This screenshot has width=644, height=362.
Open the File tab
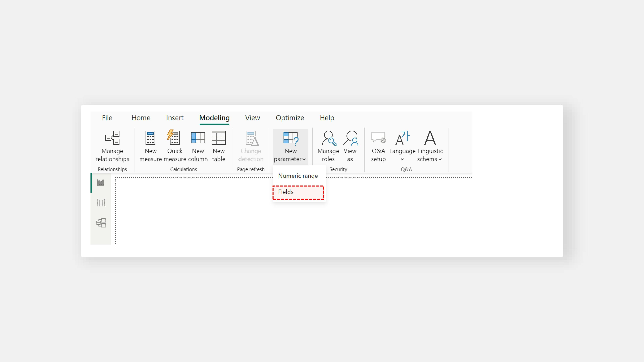pyautogui.click(x=107, y=118)
